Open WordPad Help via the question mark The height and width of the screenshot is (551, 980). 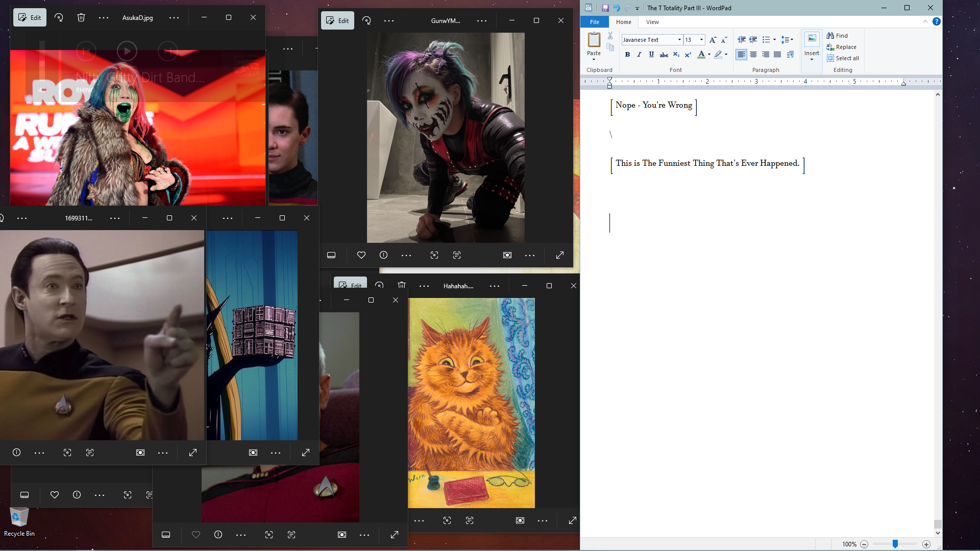click(937, 21)
